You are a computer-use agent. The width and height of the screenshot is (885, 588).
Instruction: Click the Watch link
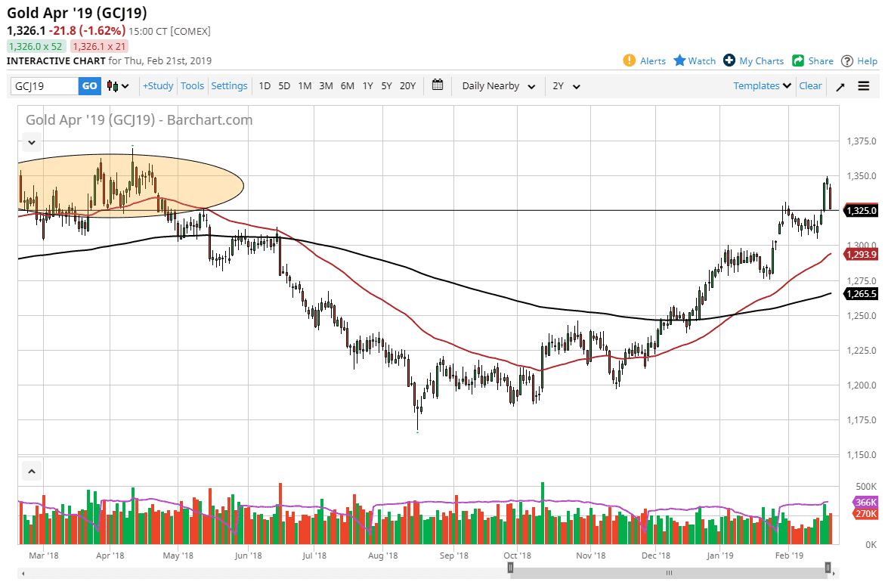(x=701, y=61)
